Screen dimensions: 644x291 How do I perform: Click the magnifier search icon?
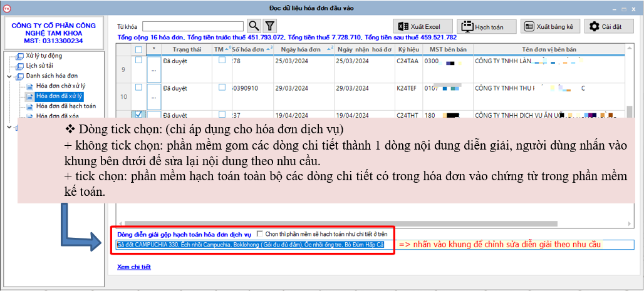pos(254,26)
